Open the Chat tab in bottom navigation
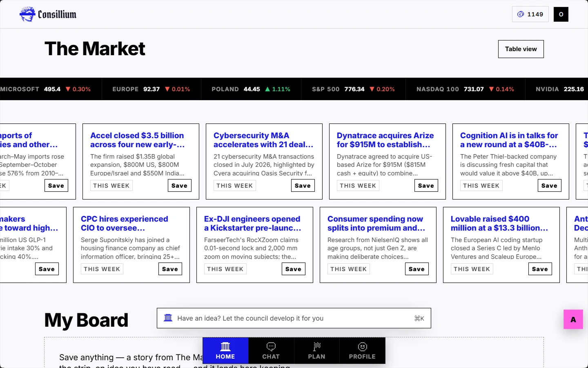The image size is (588, 368). pyautogui.click(x=271, y=351)
